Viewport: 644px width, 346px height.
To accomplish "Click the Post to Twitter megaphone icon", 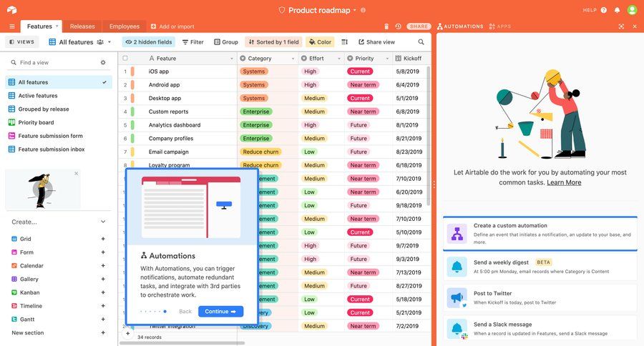I will point(457,298).
